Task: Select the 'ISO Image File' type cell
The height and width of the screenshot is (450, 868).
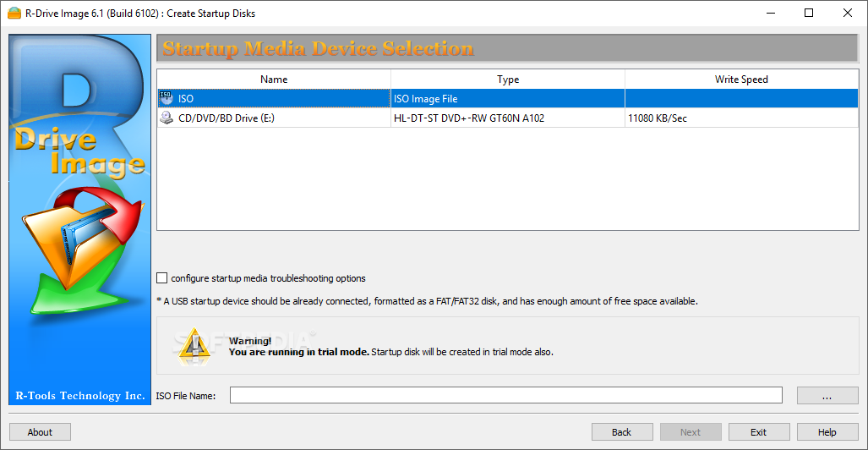Action: coord(508,99)
